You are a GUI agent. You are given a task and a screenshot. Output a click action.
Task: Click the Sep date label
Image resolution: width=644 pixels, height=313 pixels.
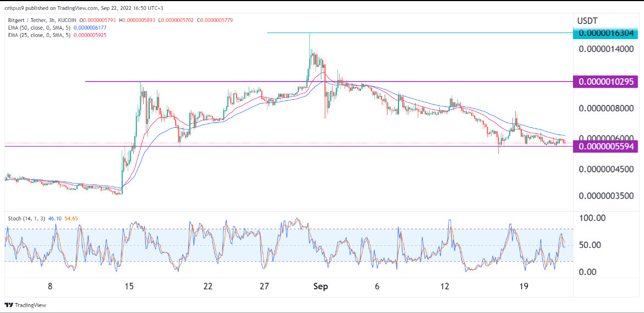[x=321, y=287]
